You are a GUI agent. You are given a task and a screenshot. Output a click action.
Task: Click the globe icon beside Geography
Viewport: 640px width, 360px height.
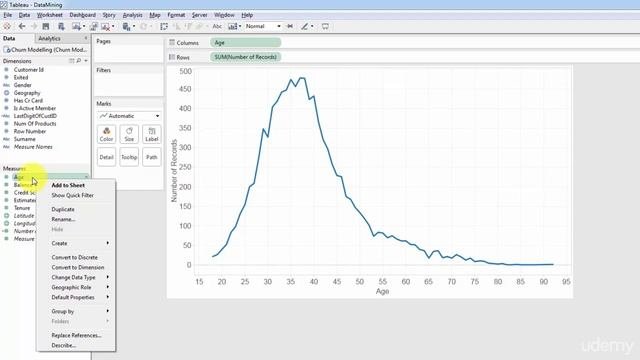6,93
